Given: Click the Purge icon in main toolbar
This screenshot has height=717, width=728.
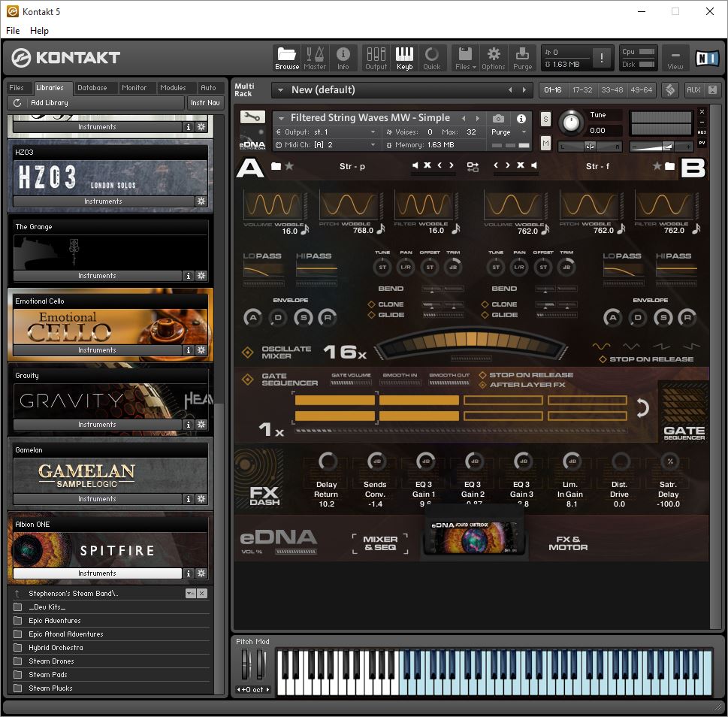Looking at the screenshot, I should (x=522, y=58).
